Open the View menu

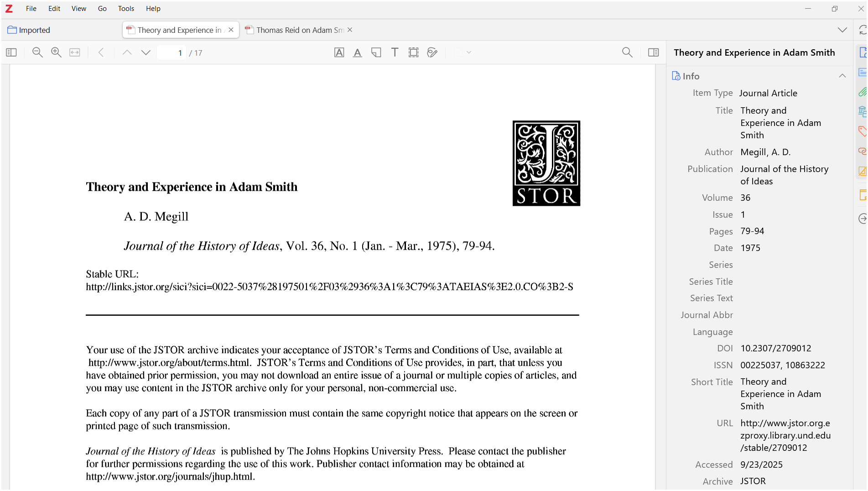pos(79,9)
